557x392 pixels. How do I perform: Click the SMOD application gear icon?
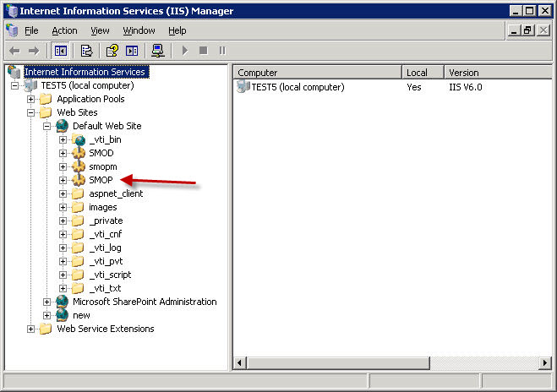click(x=78, y=153)
